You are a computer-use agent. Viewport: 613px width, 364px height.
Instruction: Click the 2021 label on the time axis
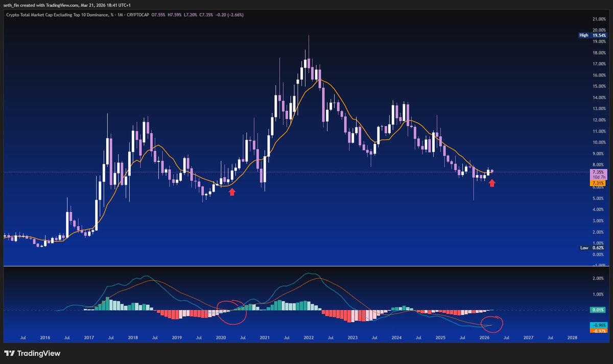click(265, 338)
